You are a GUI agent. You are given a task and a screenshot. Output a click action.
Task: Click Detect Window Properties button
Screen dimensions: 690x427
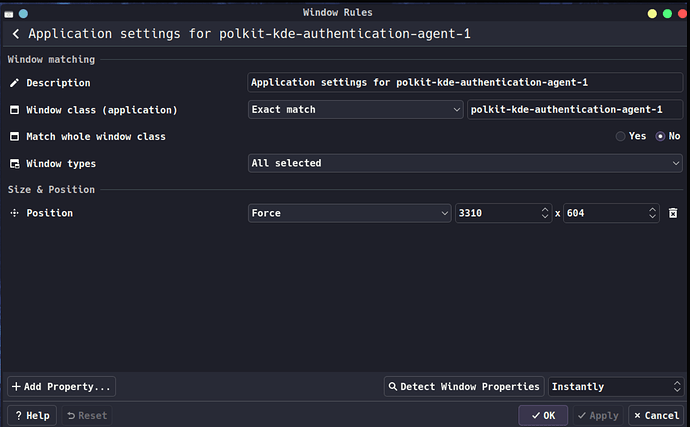pyautogui.click(x=464, y=386)
